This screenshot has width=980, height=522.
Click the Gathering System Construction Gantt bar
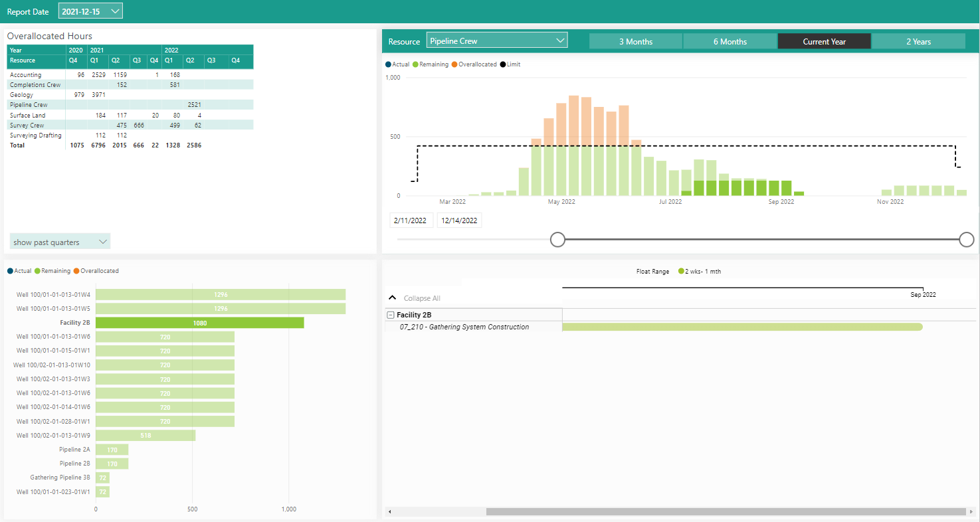click(741, 327)
